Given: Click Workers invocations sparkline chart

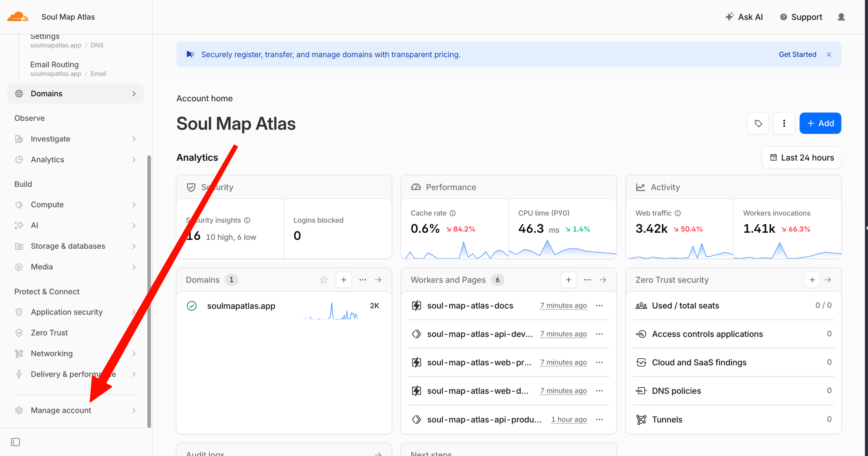Looking at the screenshot, I should pyautogui.click(x=787, y=251).
